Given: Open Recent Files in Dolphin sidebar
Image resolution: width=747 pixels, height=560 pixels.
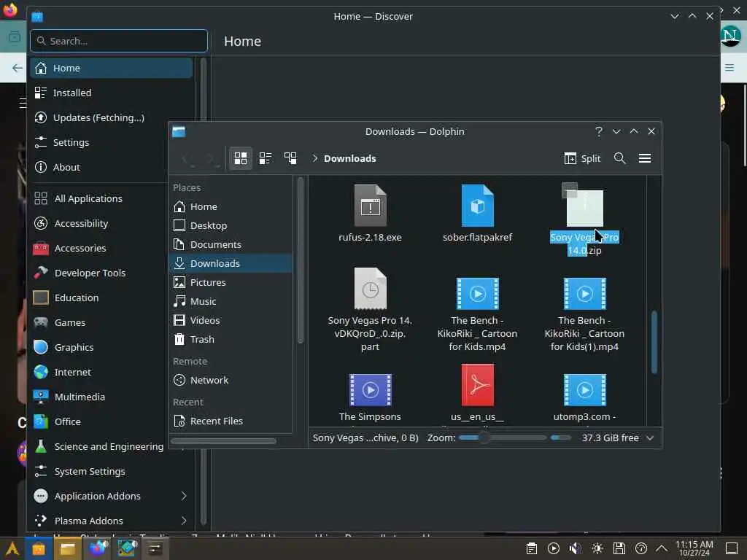Looking at the screenshot, I should [x=231, y=421].
